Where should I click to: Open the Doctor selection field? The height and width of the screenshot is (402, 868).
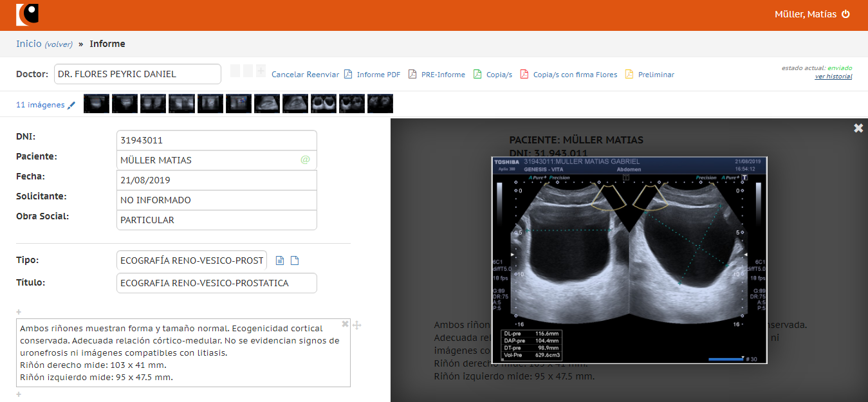pyautogui.click(x=138, y=74)
